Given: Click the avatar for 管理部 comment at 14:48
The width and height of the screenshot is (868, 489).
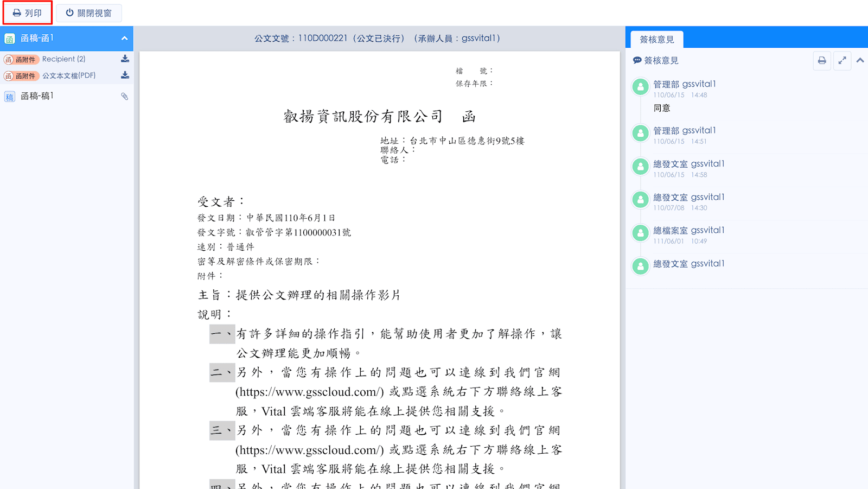Looking at the screenshot, I should [x=641, y=87].
